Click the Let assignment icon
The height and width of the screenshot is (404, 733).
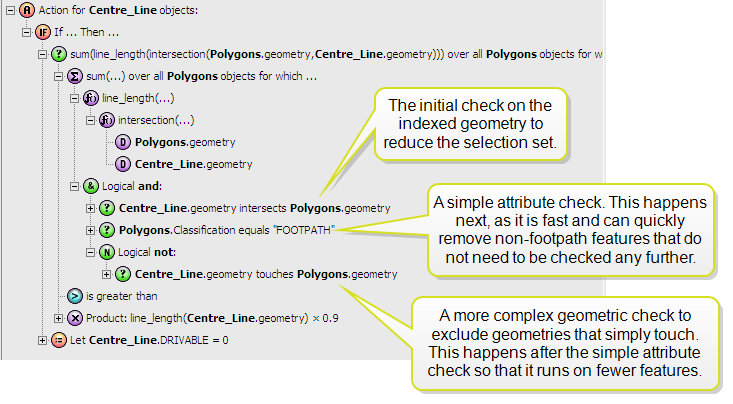[x=58, y=340]
